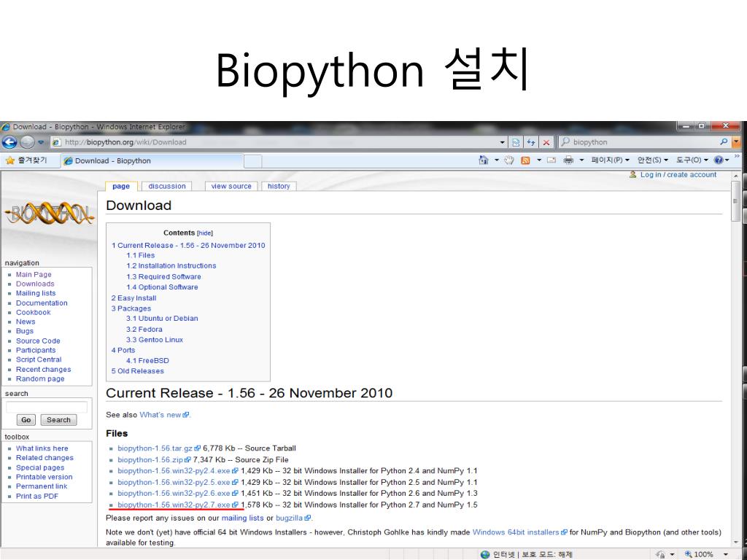Image resolution: width=747 pixels, height=560 pixels.
Task: Download biopython-1.56.zip file
Action: [x=154, y=459]
